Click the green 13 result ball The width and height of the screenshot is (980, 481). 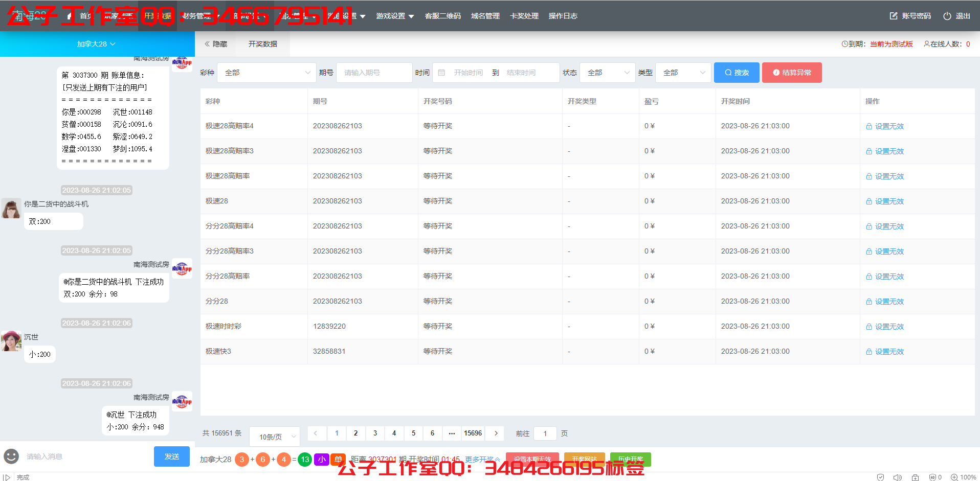pos(305,459)
